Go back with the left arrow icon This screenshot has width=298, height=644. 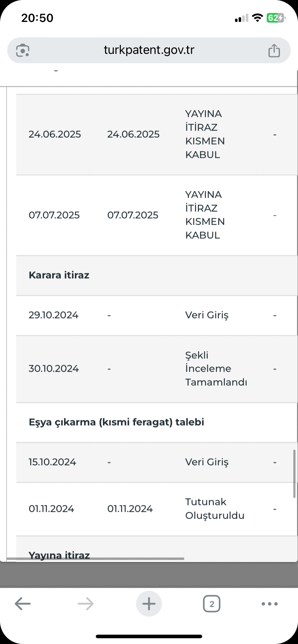[x=23, y=604]
